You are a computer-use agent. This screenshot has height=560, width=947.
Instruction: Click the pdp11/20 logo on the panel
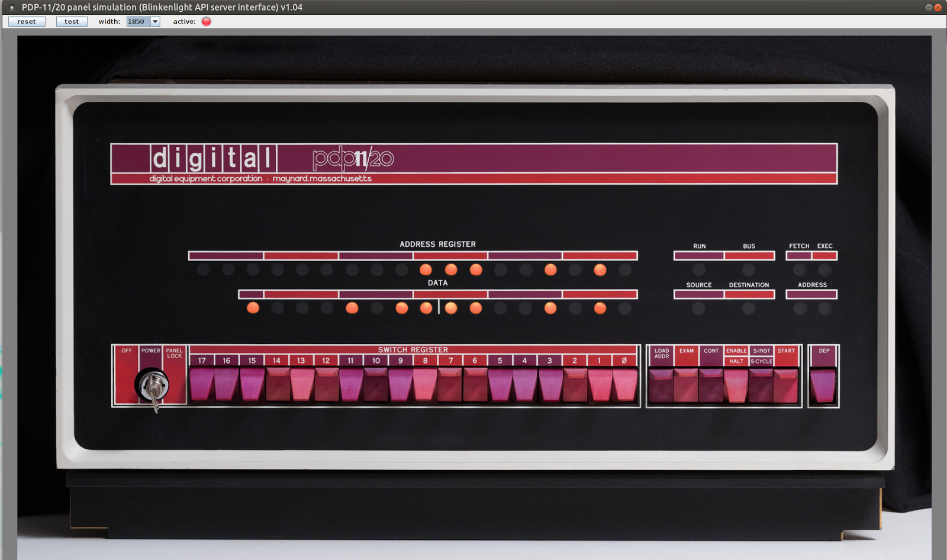click(353, 157)
